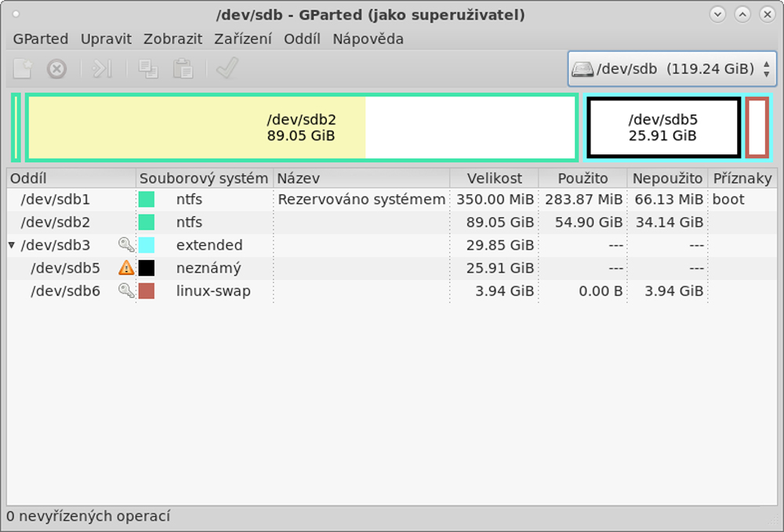Select the red swap block in disk map

click(757, 128)
